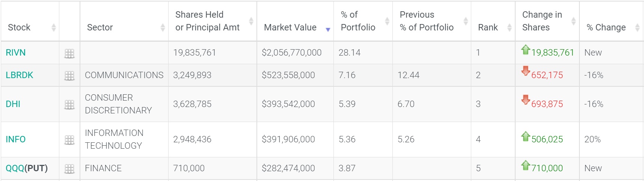Sort by the Sector column arrows

(163, 27)
